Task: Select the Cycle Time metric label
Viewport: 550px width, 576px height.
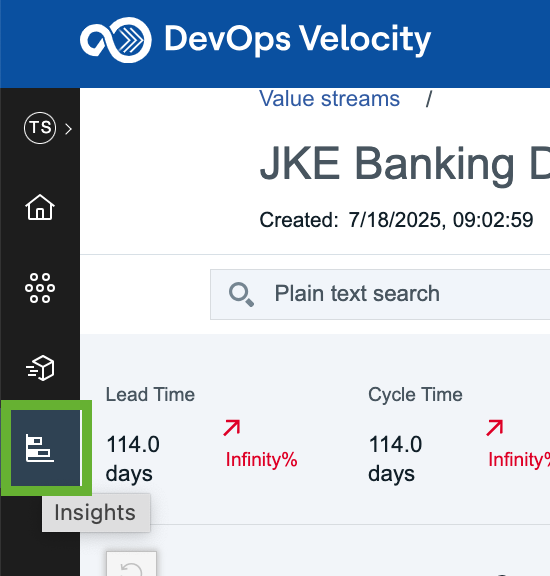Action: 415,395
